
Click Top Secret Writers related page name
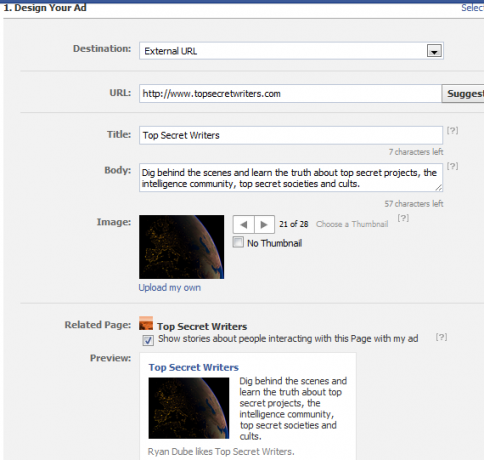[x=202, y=326]
